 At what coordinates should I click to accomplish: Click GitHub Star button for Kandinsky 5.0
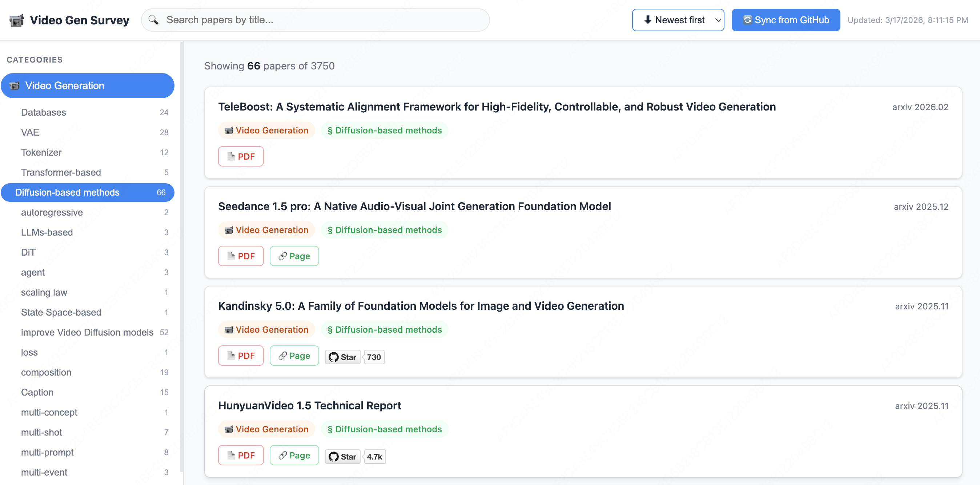(342, 357)
